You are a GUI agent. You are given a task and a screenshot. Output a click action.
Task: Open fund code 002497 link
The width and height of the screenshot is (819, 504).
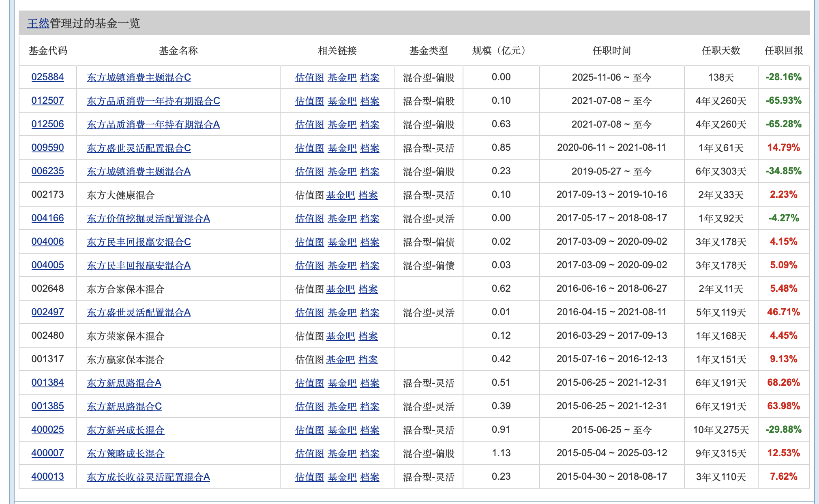47,312
